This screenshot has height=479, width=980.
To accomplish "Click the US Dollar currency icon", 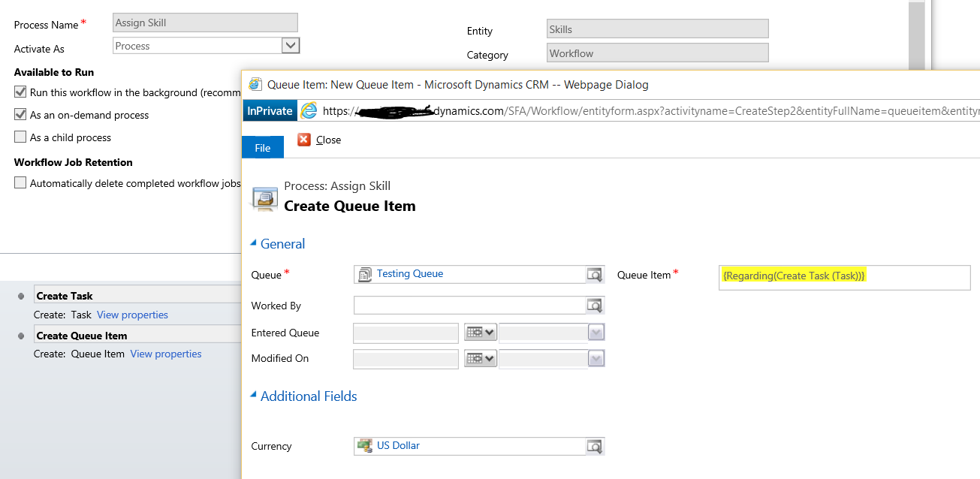I will pos(365,446).
